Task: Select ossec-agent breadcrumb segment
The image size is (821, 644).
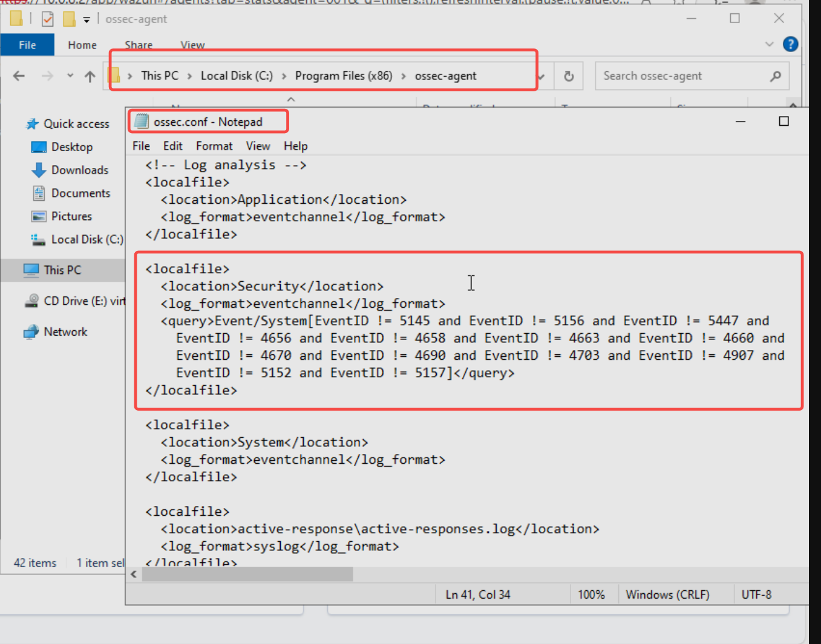Action: [x=445, y=76]
